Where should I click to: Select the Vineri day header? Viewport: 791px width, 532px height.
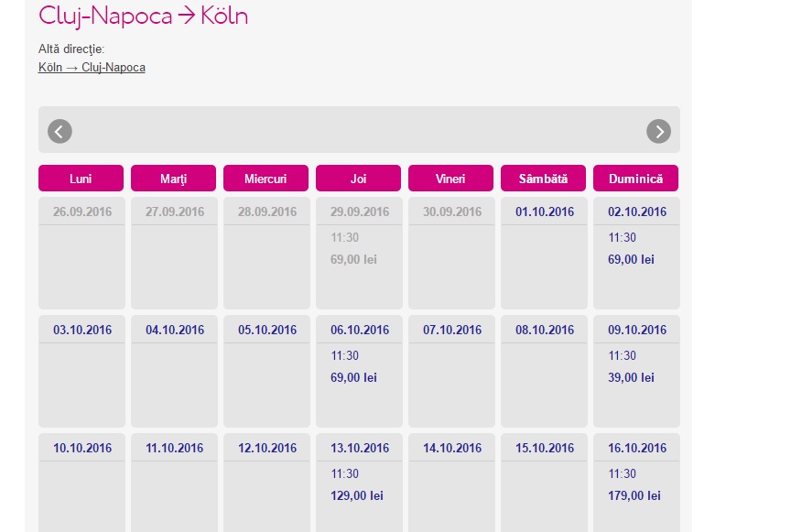450,179
